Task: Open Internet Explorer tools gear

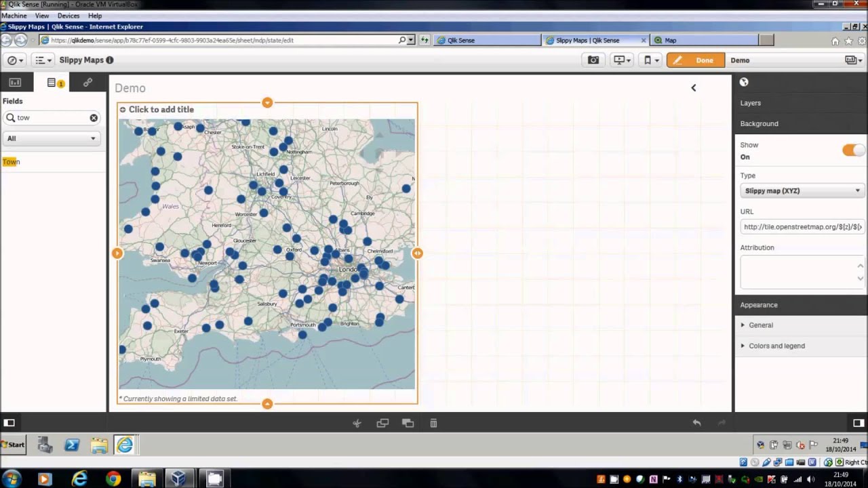Action: [x=862, y=41]
